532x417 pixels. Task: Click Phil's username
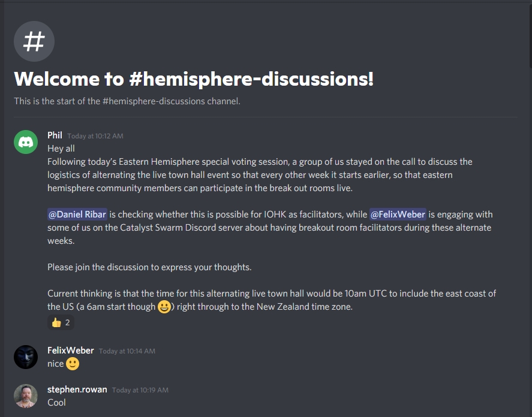55,135
